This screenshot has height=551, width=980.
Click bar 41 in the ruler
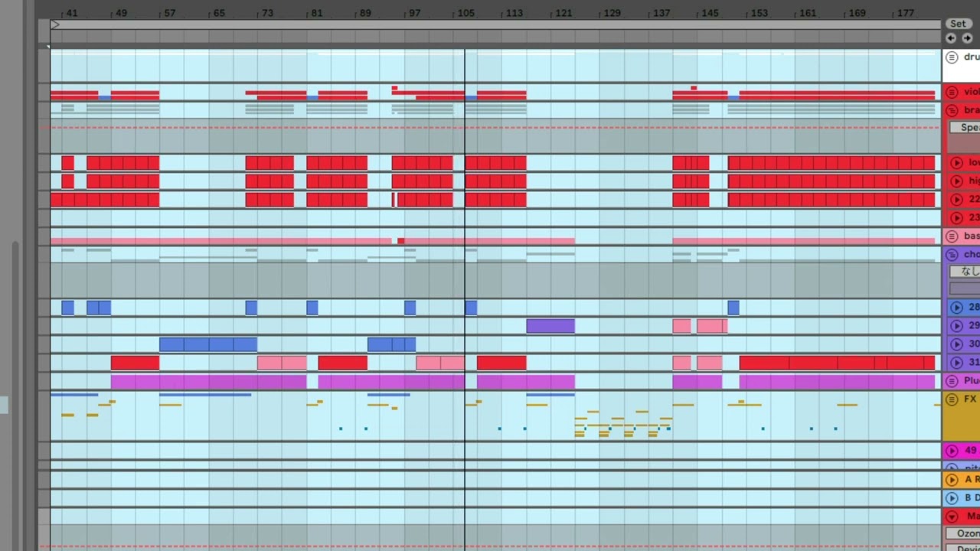tap(72, 13)
